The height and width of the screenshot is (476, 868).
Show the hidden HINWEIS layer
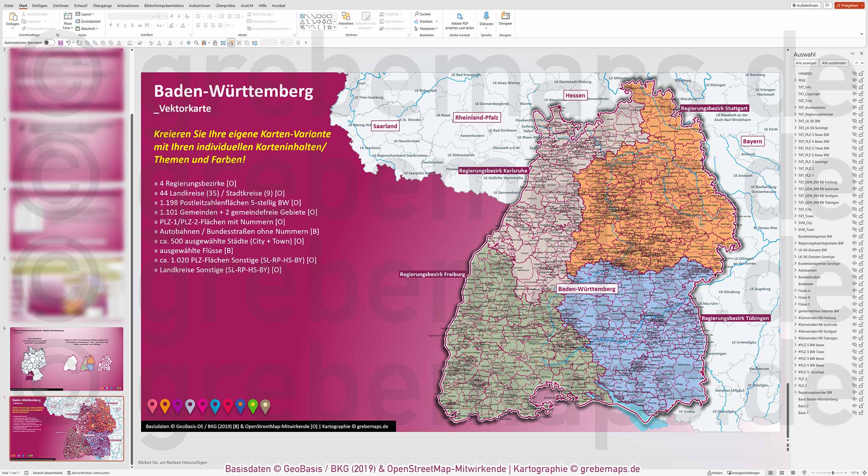854,74
